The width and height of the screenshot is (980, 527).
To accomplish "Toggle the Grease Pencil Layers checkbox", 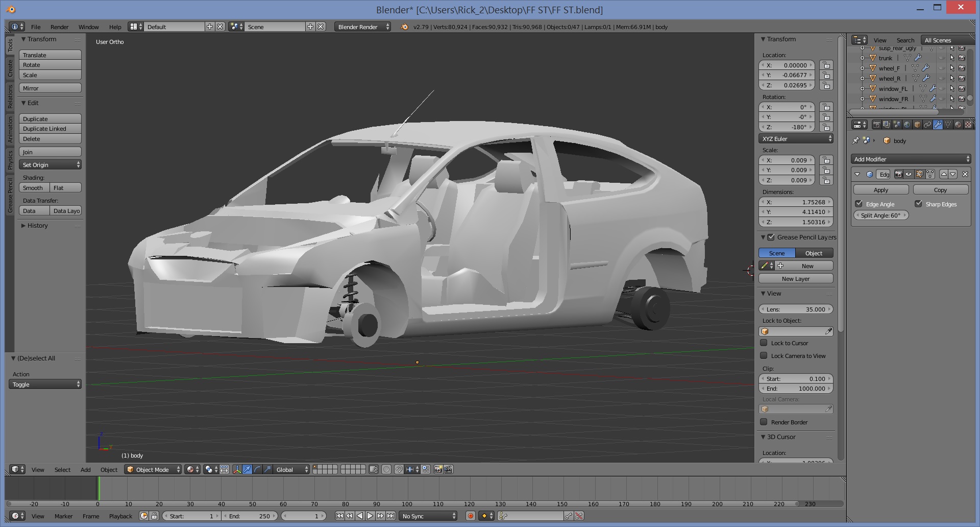I will click(x=771, y=237).
